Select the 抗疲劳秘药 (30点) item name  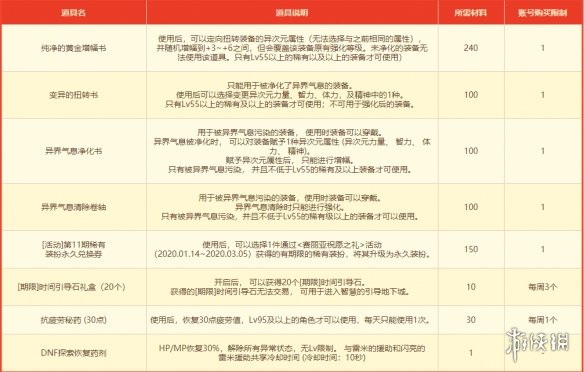(x=73, y=320)
